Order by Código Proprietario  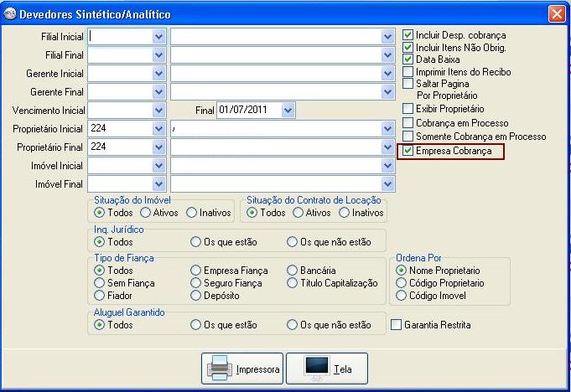tap(401, 283)
